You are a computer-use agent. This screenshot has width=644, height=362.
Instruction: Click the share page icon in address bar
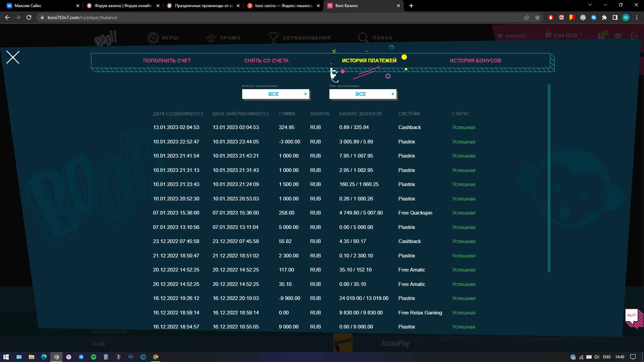527,17
